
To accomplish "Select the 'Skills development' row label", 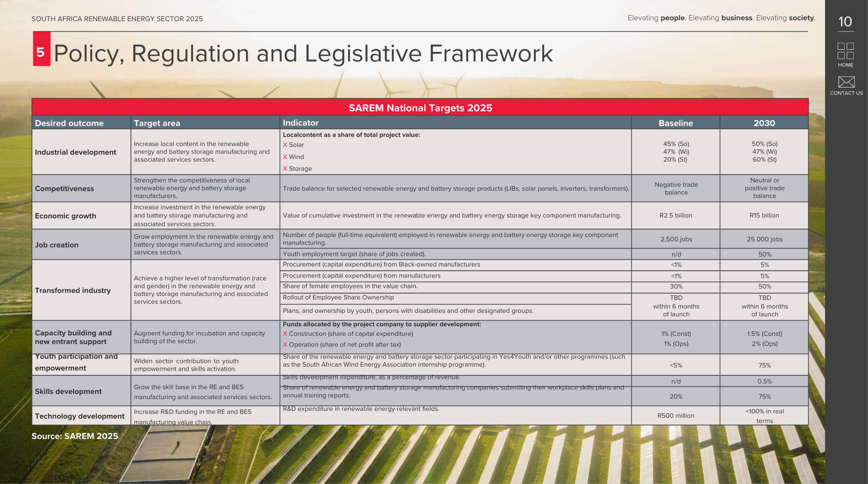I will point(68,392).
